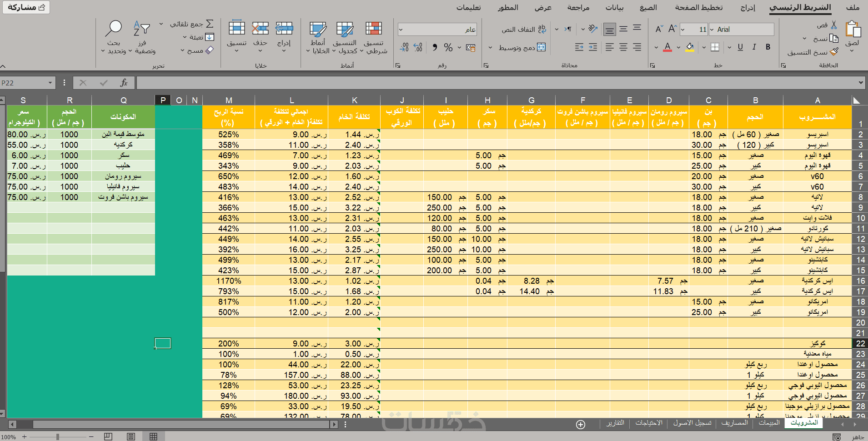Viewport: 868px width, 441px height.
Task: Expand the Clear (مسح) dropdown
Action: [x=182, y=50]
